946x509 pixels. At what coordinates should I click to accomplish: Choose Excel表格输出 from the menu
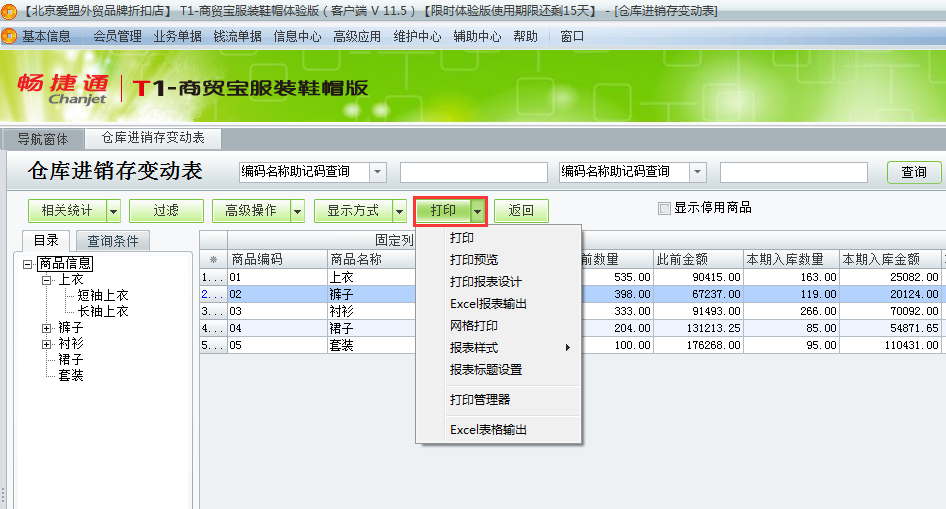(x=498, y=430)
